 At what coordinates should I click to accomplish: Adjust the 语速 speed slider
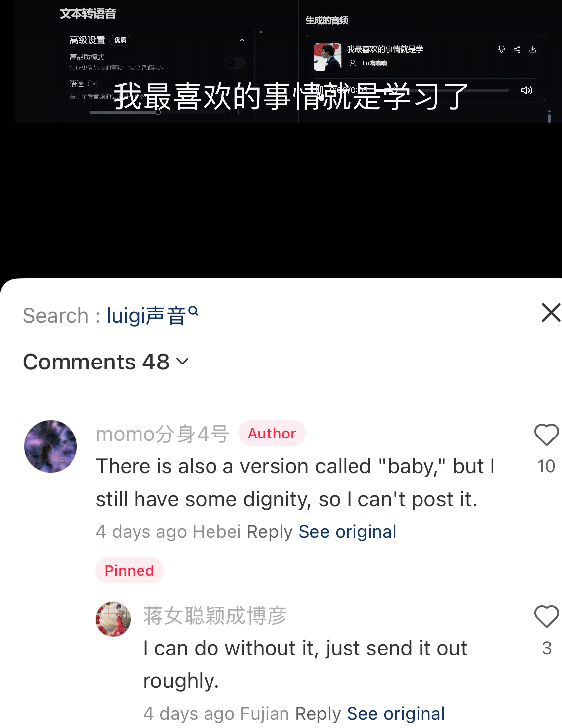tap(158, 112)
